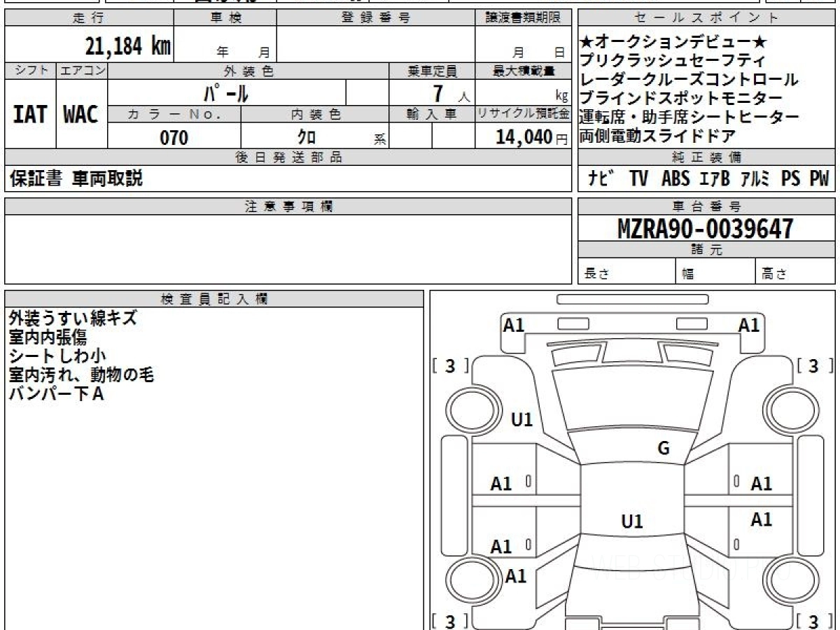Select the 純正装備 header
This screenshot has height=630, width=840.
click(707, 157)
